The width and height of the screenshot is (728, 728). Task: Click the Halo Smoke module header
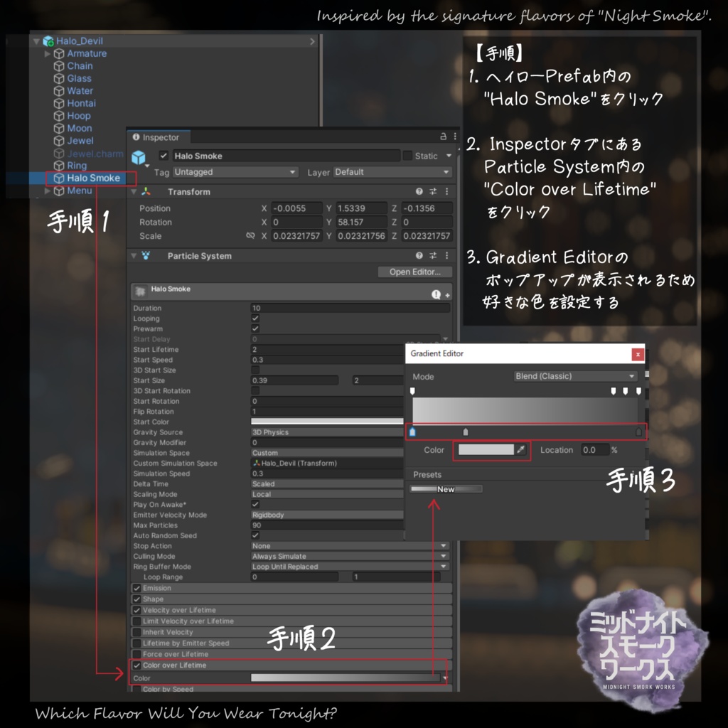(x=291, y=291)
